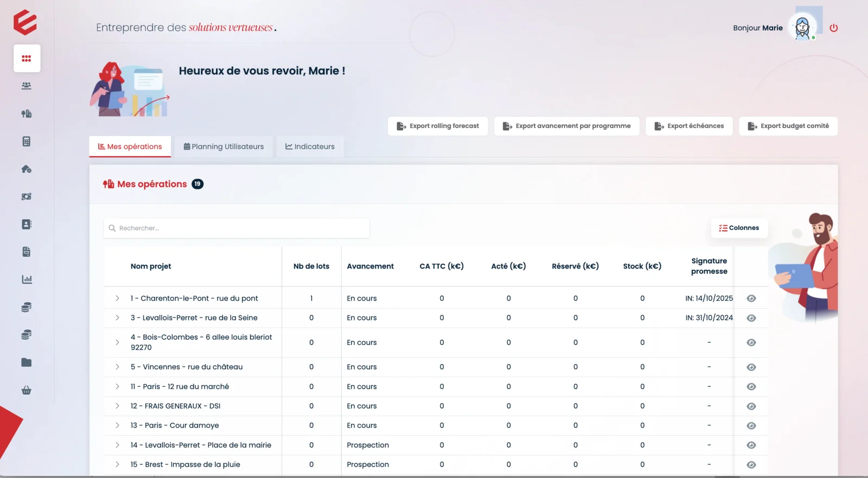Click the Export rolling forecast button

438,126
